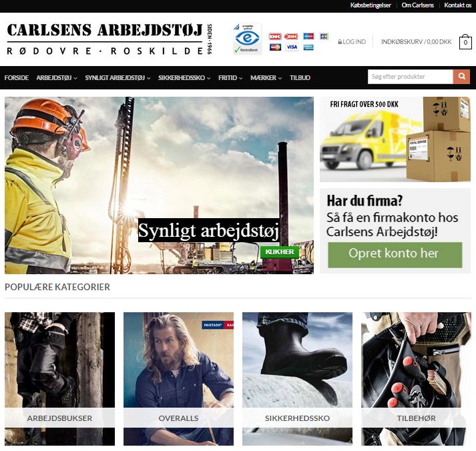This screenshot has width=476, height=451.
Task: Open the shopping cart bag icon
Action: click(x=465, y=42)
